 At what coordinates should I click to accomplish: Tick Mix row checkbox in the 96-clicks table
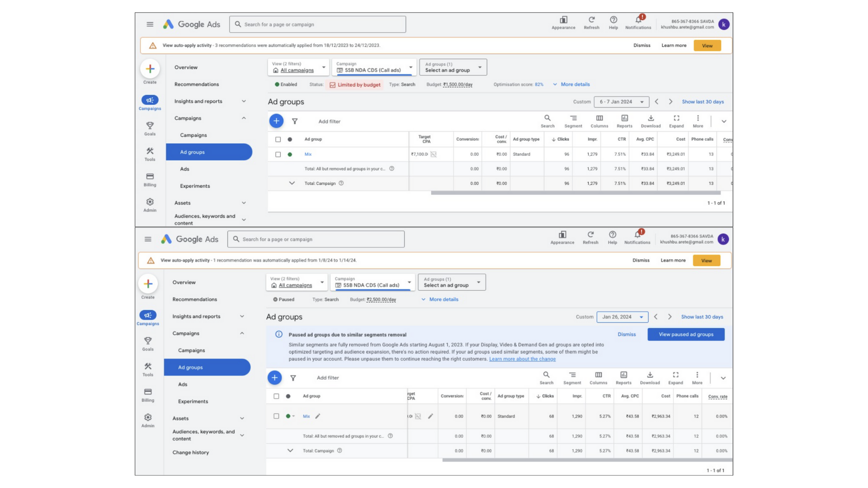click(278, 155)
